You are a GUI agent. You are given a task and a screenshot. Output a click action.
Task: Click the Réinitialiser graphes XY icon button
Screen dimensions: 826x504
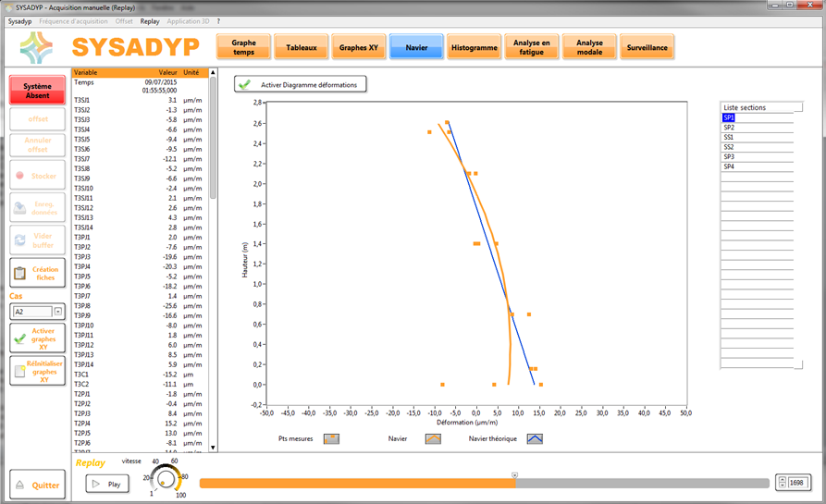pos(20,371)
